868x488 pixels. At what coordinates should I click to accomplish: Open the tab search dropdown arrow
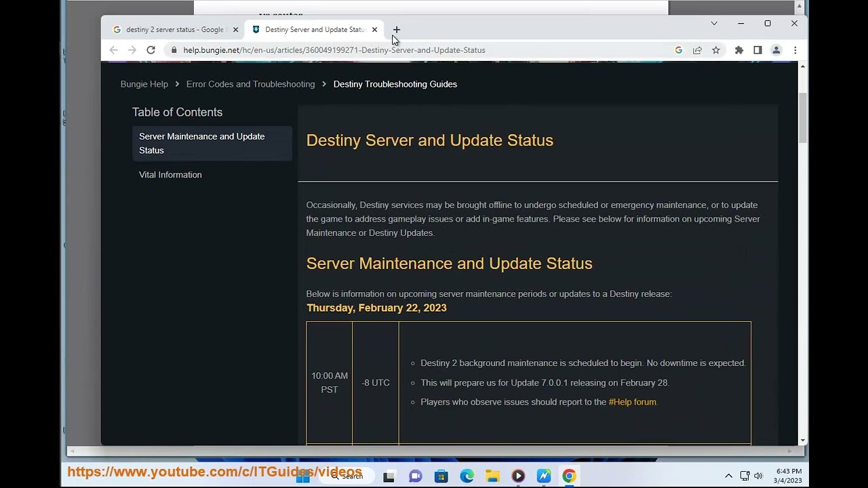tap(714, 23)
